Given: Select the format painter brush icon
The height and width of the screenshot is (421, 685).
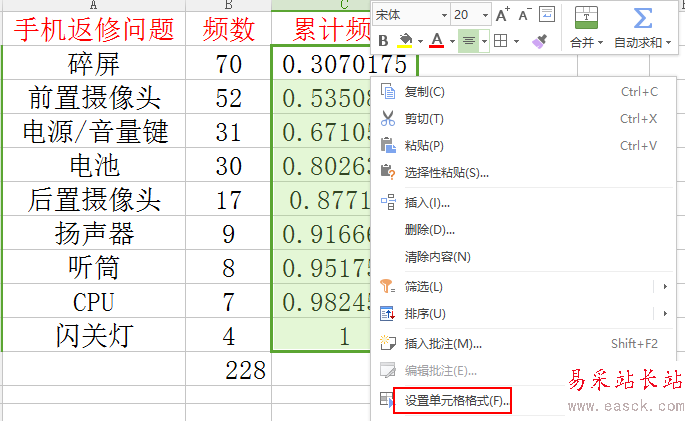Looking at the screenshot, I should point(540,41).
